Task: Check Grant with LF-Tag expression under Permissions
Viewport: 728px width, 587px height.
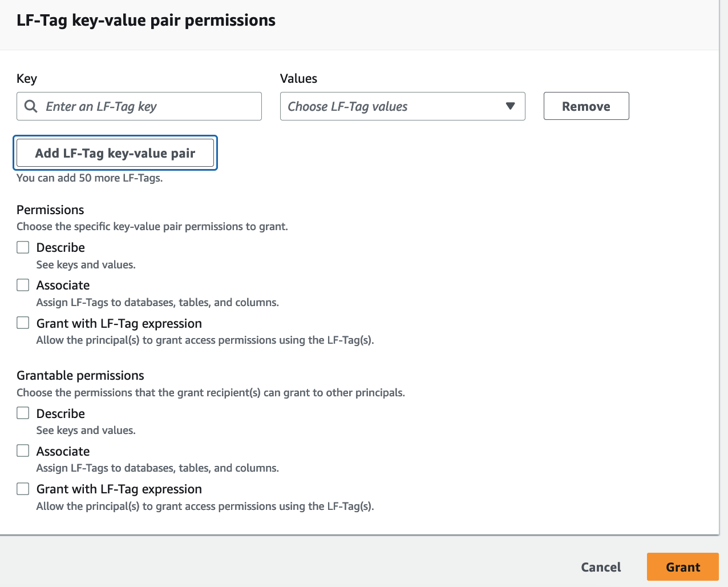Action: pyautogui.click(x=22, y=323)
